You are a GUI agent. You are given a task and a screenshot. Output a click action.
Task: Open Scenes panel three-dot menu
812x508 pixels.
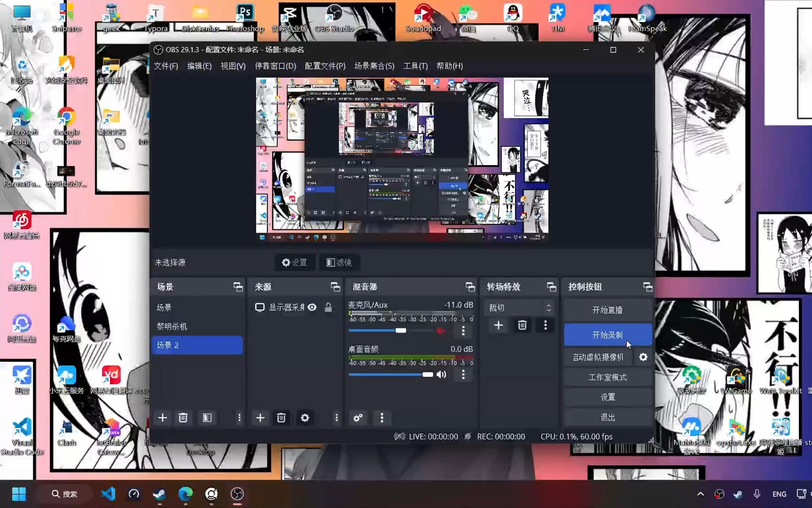[x=239, y=418]
